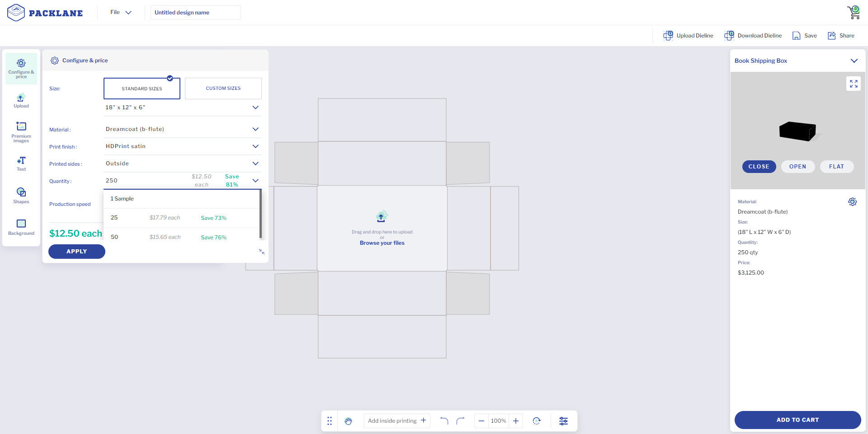Click the design name field
Viewport: 868px width, 434px height.
tap(195, 13)
